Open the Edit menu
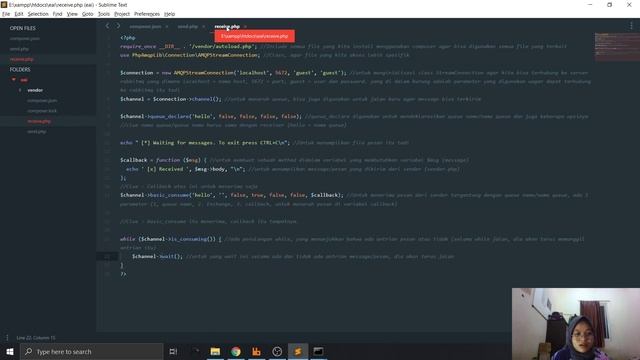This screenshot has width=640, height=360. click(19, 14)
